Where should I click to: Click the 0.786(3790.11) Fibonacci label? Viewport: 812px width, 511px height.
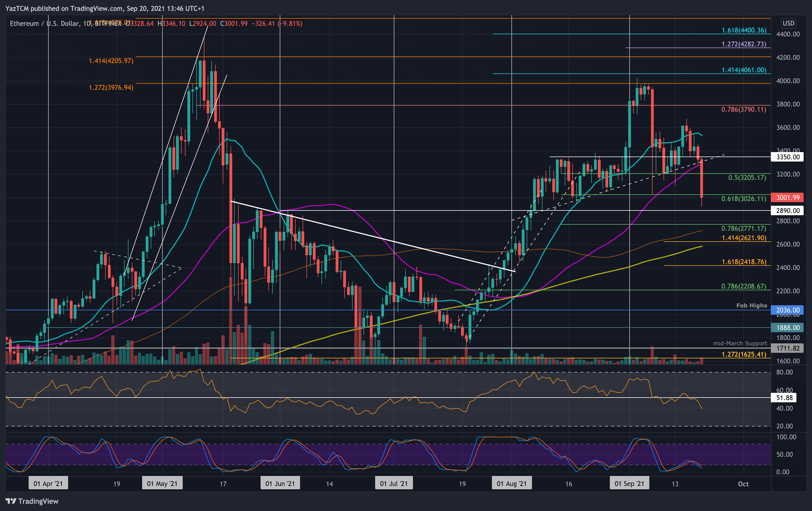coord(744,110)
